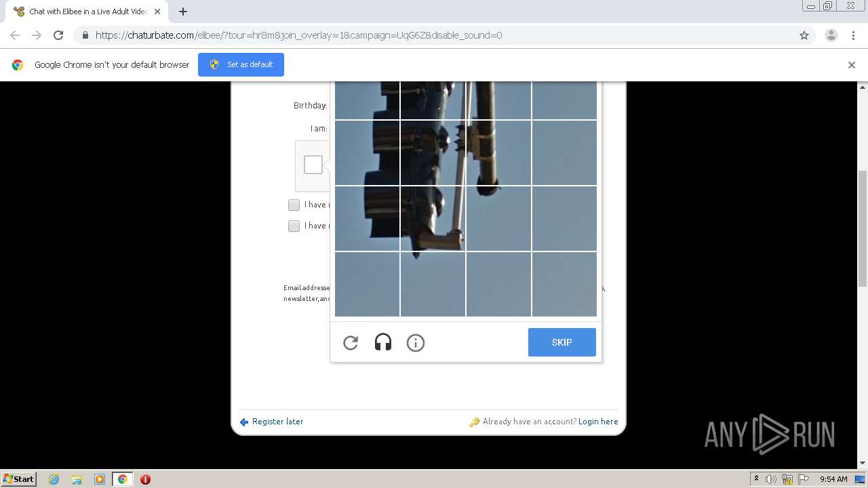868x488 pixels.
Task: View site security padlock information
Action: click(85, 35)
